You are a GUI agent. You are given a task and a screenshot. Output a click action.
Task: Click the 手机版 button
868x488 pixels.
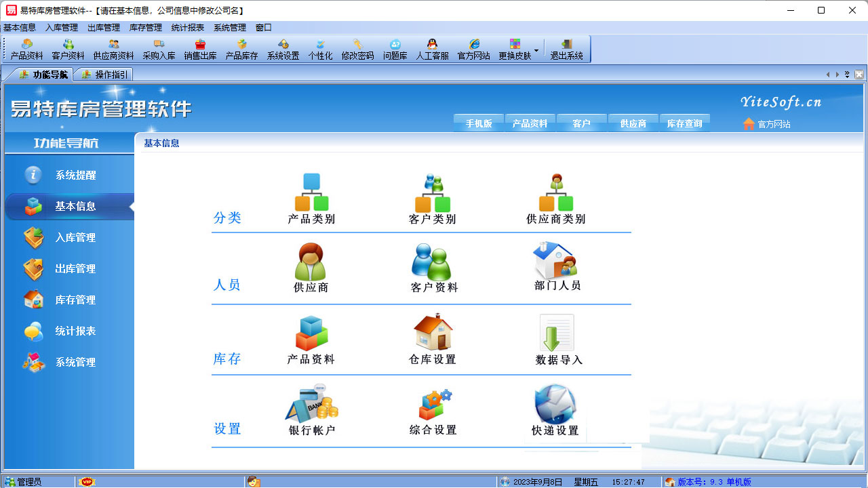[x=479, y=123]
